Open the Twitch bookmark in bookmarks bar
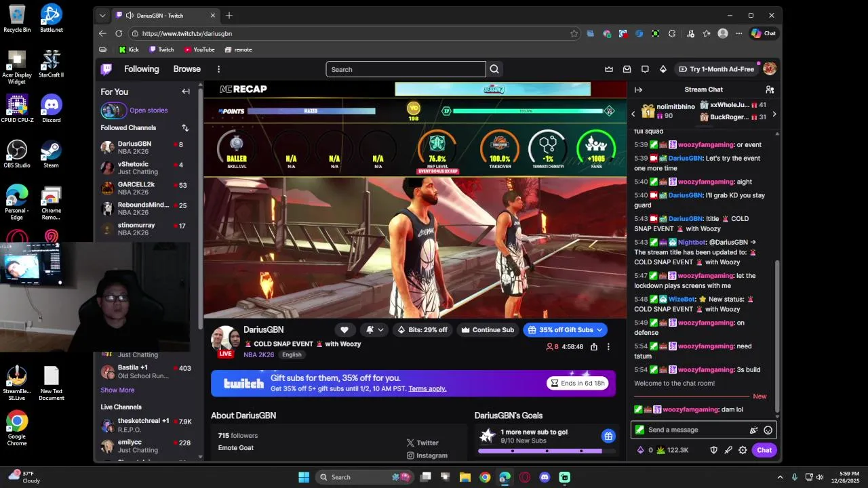The image size is (868, 488). (x=161, y=49)
